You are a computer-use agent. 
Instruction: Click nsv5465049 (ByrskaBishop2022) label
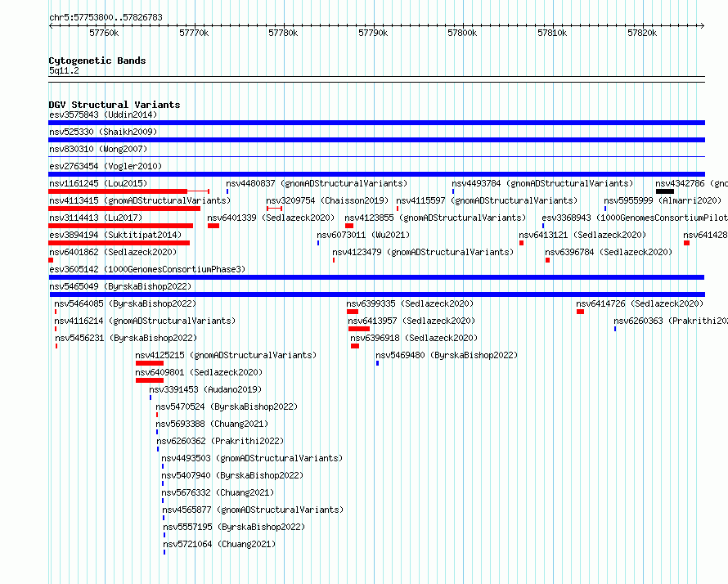[x=120, y=286]
